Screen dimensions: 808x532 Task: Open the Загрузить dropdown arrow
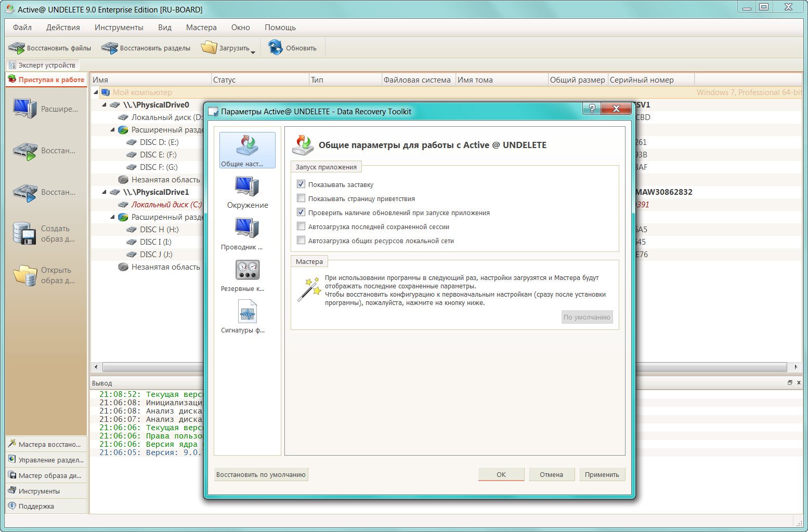point(253,52)
